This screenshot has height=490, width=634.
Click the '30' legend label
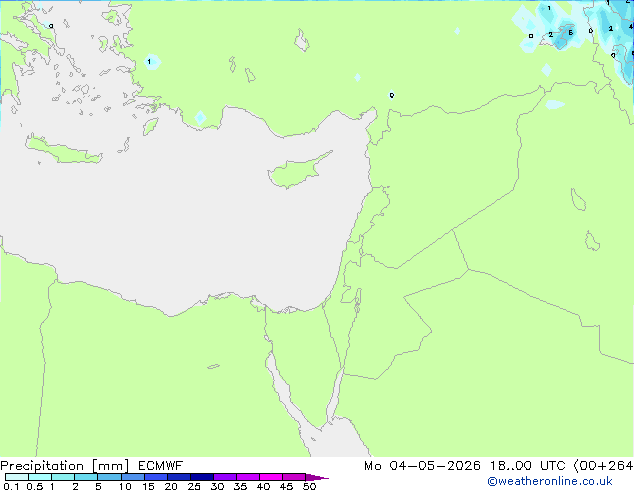coord(217,486)
